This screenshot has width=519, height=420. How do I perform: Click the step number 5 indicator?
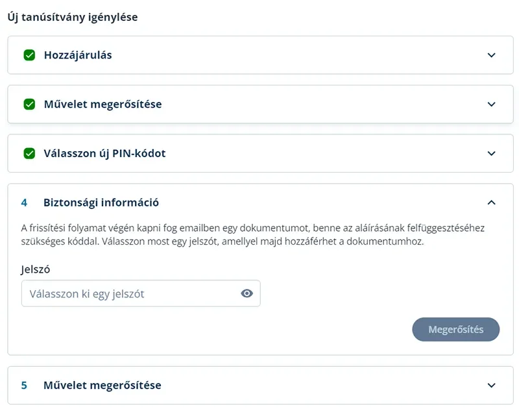coord(24,386)
